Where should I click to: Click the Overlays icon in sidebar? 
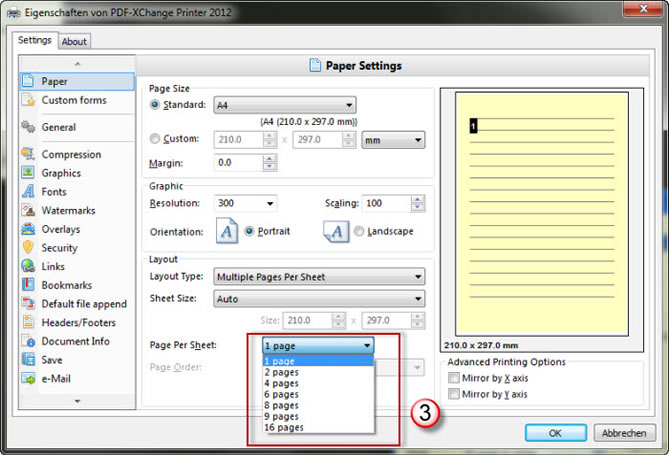[28, 229]
